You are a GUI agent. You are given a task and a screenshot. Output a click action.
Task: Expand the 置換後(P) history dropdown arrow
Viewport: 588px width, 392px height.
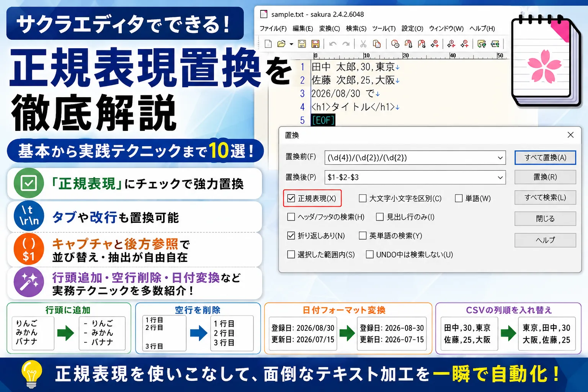500,178
